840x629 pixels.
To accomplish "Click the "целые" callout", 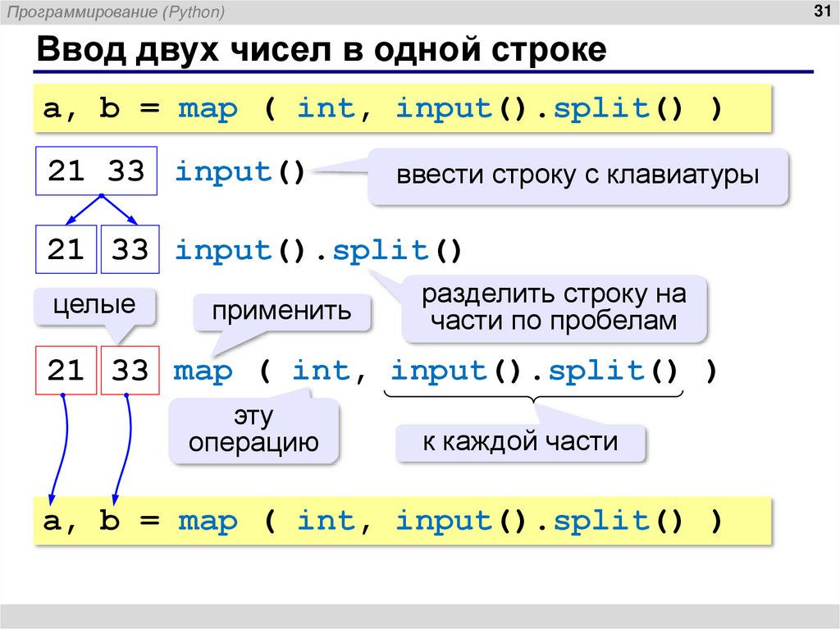I will tap(94, 306).
